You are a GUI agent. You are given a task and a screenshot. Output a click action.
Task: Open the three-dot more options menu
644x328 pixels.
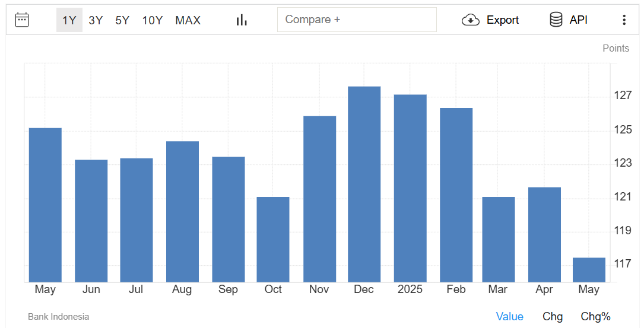coord(624,20)
